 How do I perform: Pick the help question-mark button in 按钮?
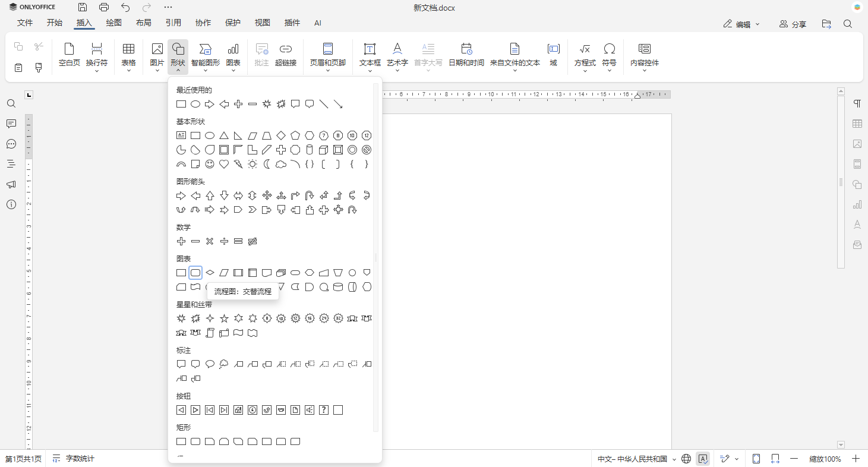click(324, 410)
